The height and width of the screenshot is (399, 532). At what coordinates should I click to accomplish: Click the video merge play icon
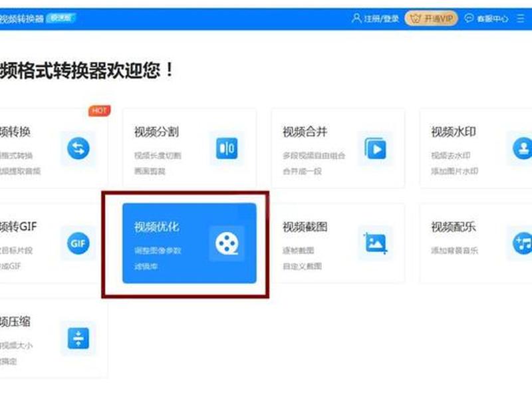[x=375, y=148]
